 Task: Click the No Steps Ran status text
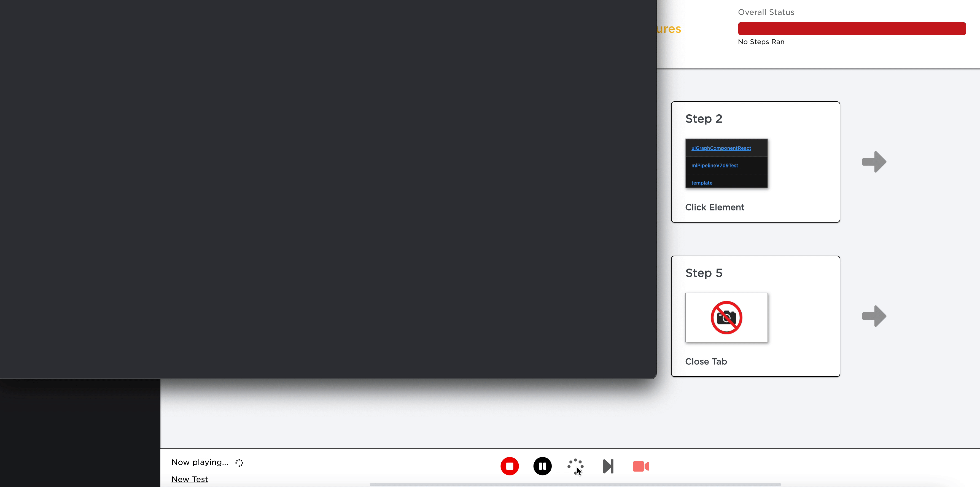761,42
